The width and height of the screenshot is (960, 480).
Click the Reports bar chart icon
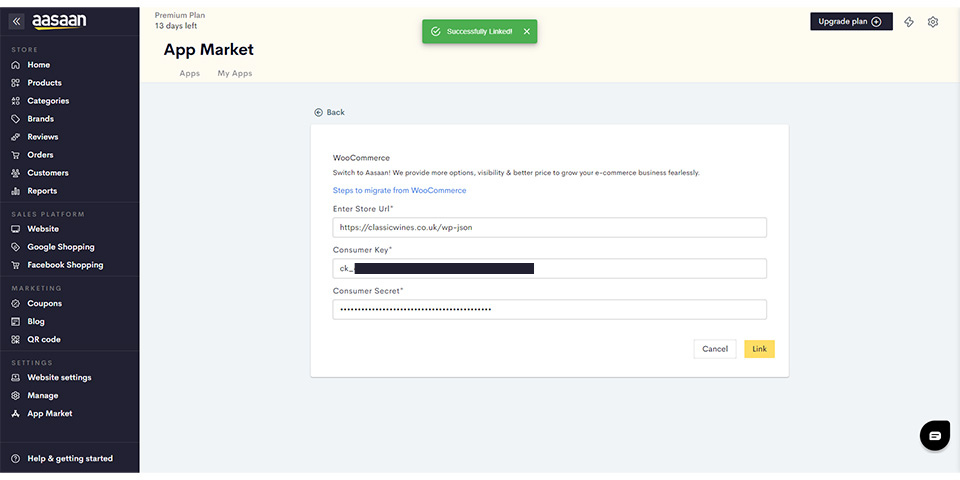[x=16, y=191]
